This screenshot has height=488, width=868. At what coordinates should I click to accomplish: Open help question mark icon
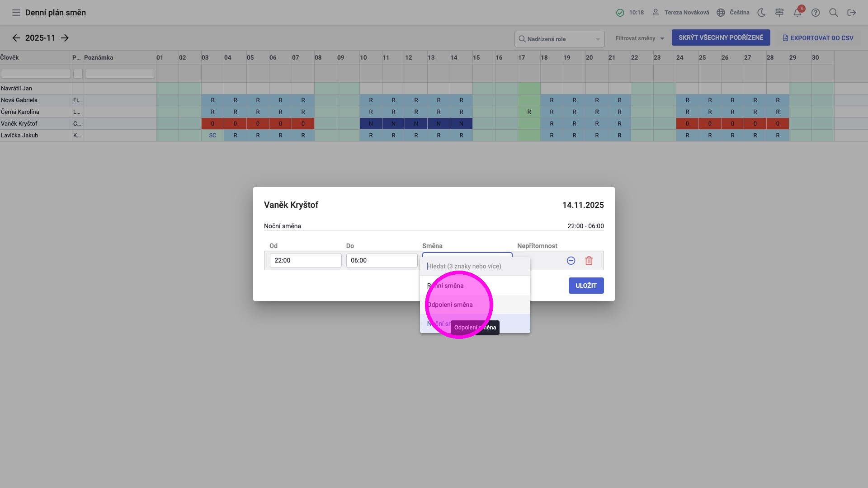816,13
